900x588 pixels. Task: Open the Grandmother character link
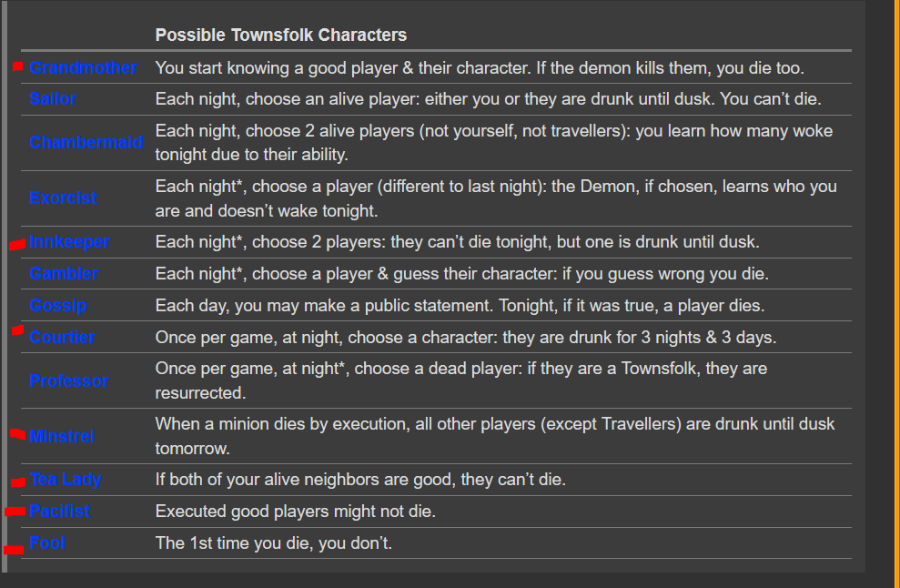[83, 67]
